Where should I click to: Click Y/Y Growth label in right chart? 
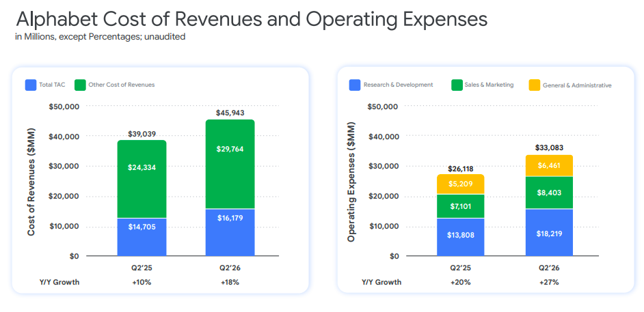381,282
